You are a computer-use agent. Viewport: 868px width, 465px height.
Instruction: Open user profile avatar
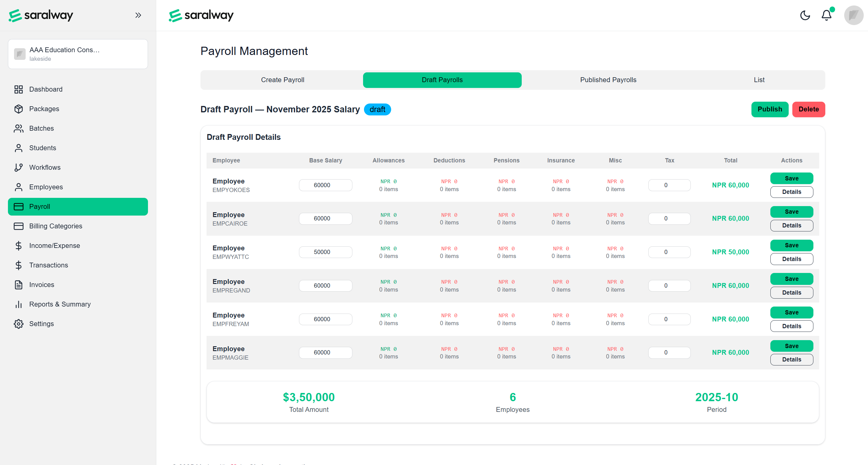point(853,15)
